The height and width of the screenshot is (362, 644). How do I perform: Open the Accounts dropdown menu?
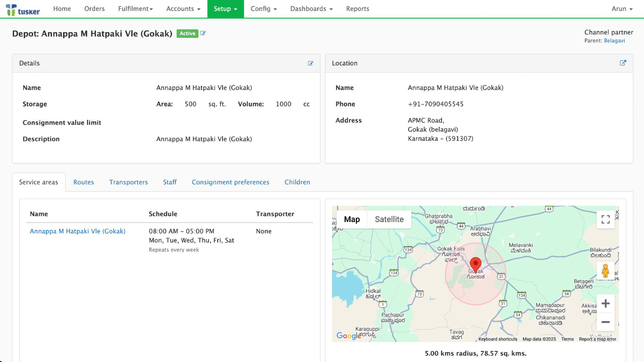point(183,8)
